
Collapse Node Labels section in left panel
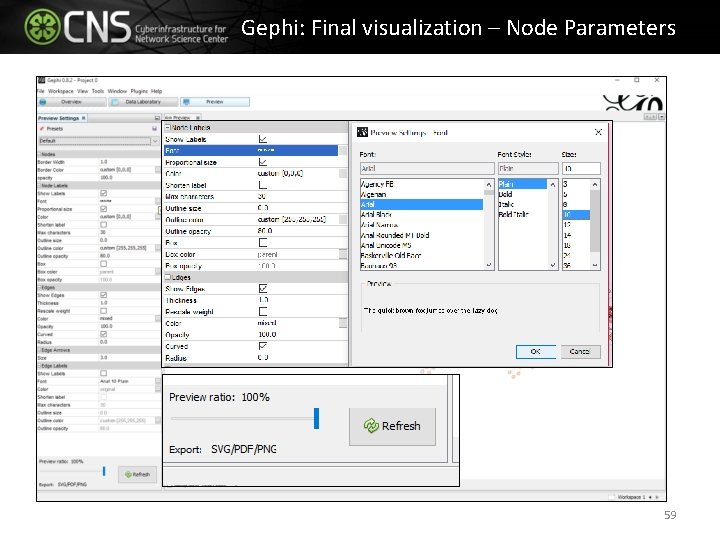coord(39,186)
